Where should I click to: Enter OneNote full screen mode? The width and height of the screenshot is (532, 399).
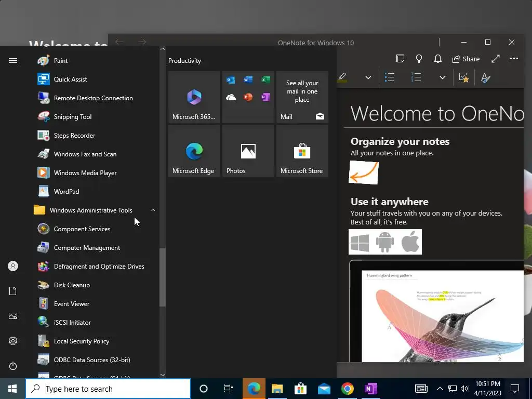495,59
